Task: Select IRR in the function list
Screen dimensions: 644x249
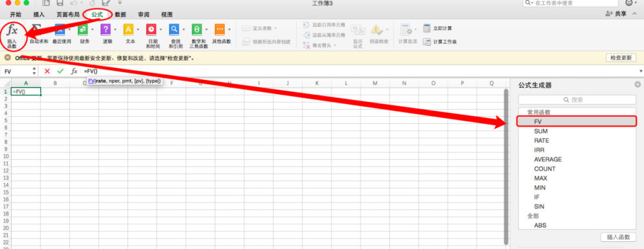Action: 576,150
